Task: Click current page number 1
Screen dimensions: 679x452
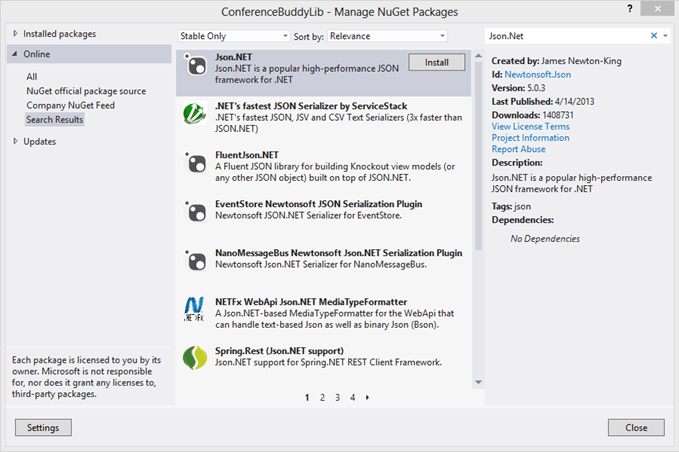Action: coord(307,397)
